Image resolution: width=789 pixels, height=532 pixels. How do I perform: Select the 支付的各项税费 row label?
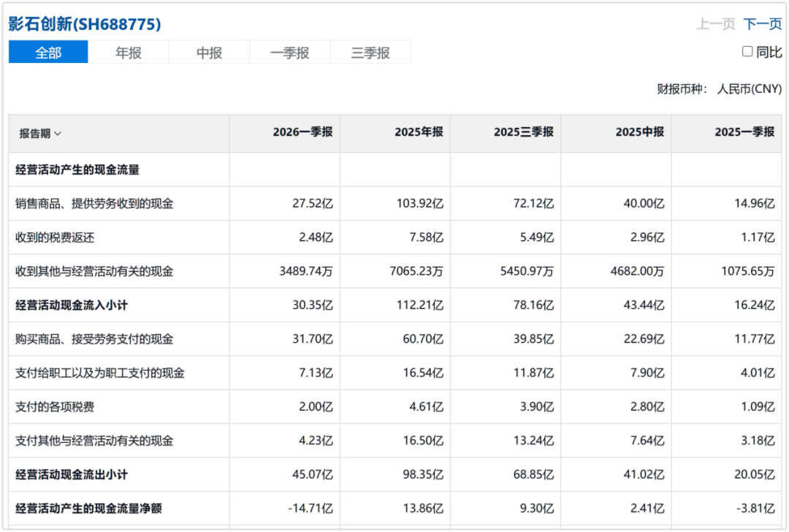55,407
